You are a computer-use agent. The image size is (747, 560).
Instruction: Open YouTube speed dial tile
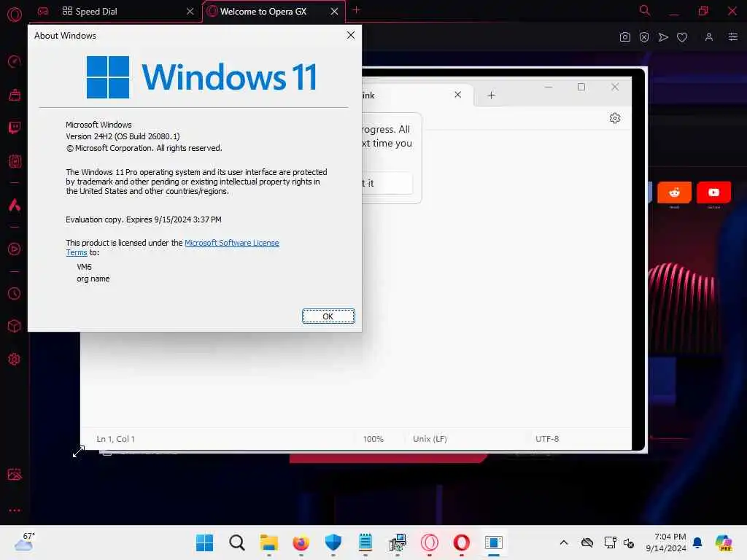(x=713, y=192)
